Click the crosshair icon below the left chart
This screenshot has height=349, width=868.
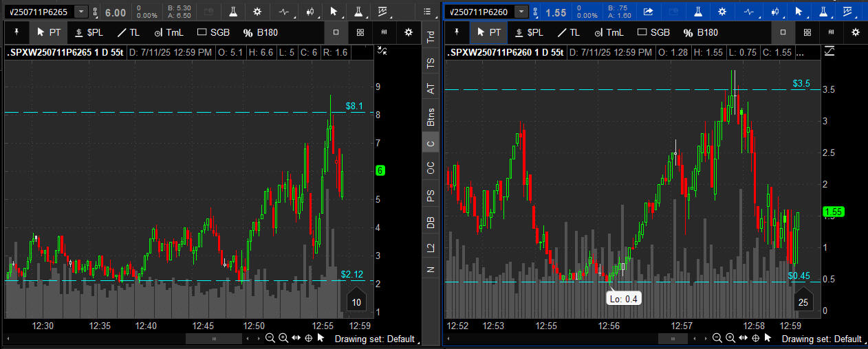click(308, 338)
